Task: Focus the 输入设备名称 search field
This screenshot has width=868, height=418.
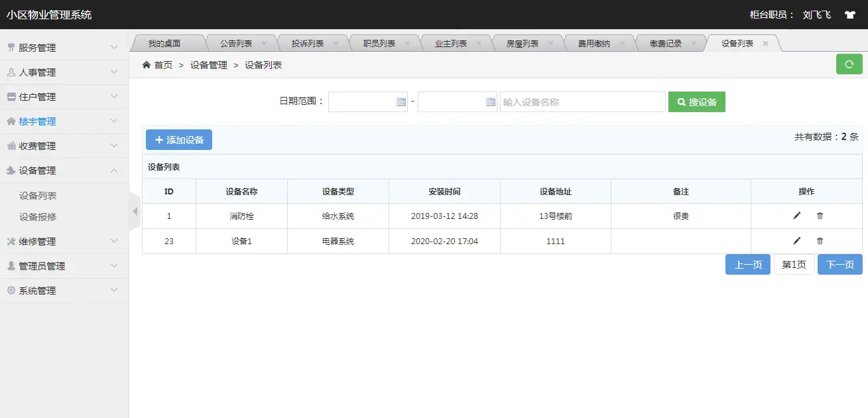Action: (x=583, y=102)
